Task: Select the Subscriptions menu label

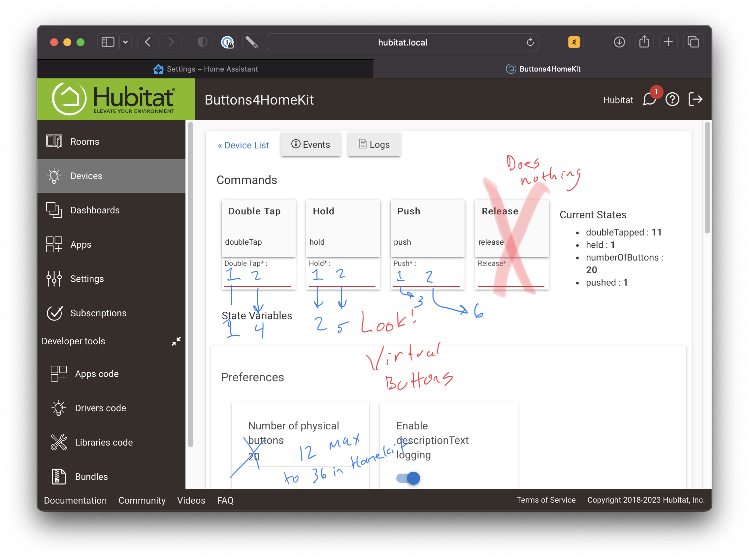Action: 99,313
